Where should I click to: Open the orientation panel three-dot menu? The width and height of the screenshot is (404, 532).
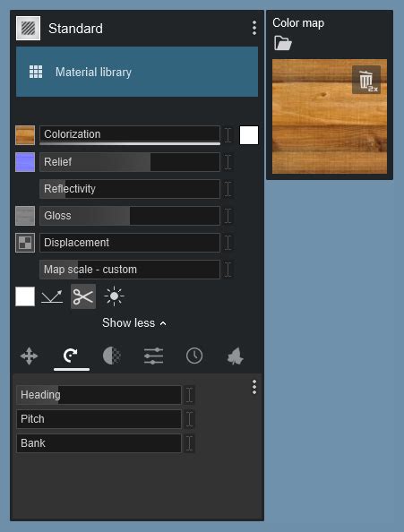[254, 387]
